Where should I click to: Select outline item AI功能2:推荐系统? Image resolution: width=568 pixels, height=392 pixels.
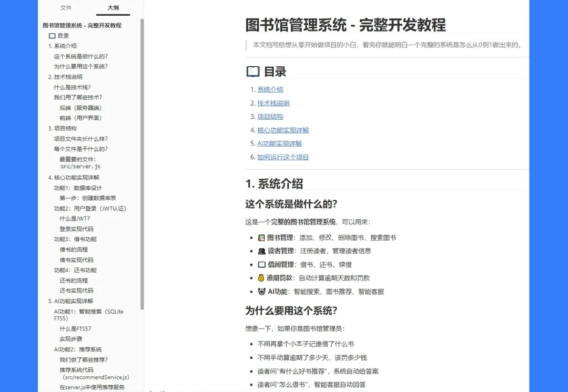click(77, 349)
